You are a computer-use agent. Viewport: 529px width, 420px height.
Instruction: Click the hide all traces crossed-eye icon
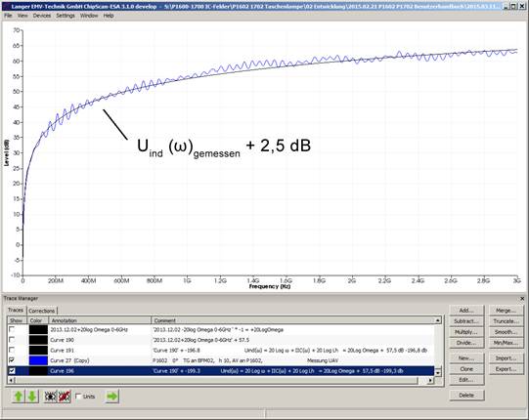65,397
